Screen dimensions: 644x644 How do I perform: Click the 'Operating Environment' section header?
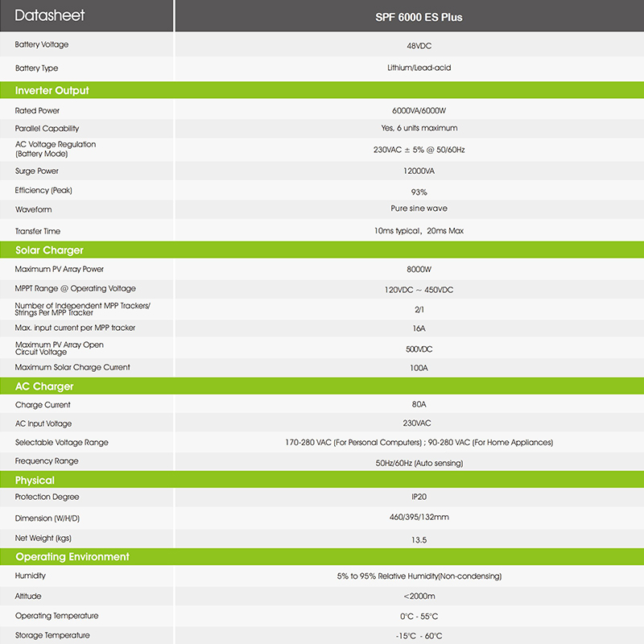click(x=72, y=557)
